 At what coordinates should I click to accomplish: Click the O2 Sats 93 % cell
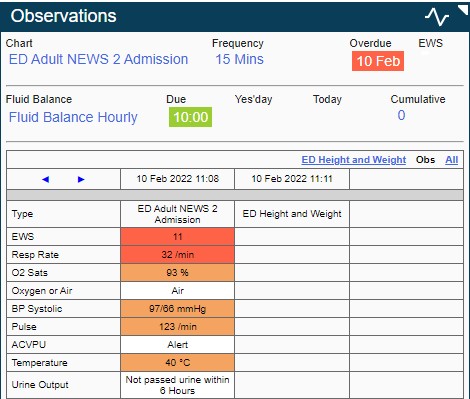(x=178, y=273)
